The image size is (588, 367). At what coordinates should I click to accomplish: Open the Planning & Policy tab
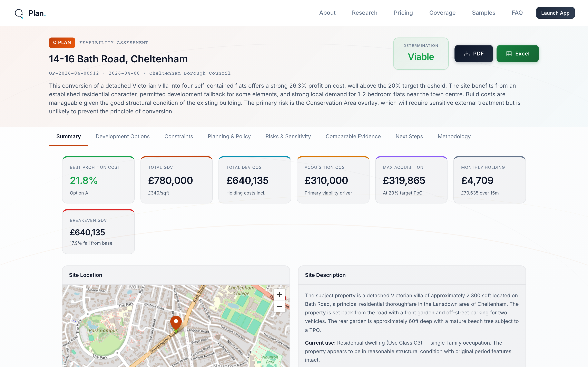229,136
